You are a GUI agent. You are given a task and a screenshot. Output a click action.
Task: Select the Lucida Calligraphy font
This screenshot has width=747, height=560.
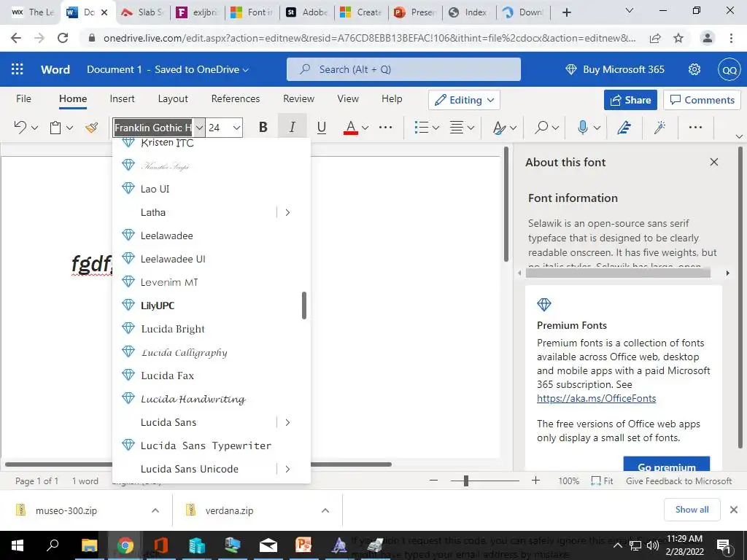tap(211, 352)
